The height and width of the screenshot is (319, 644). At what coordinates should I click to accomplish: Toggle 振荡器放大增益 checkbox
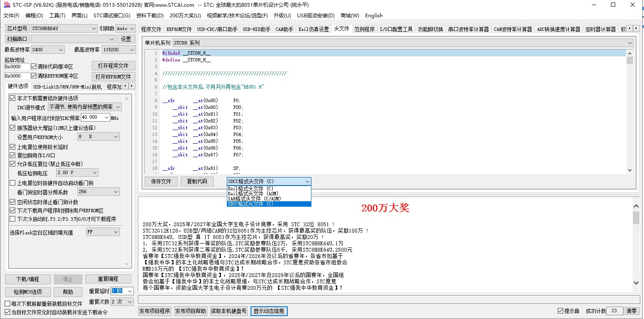13,128
